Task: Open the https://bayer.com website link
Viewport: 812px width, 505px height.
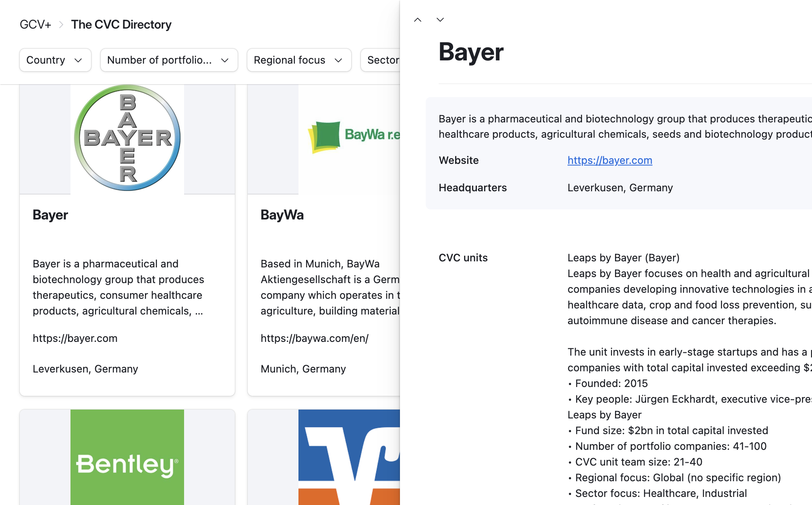Action: click(610, 160)
